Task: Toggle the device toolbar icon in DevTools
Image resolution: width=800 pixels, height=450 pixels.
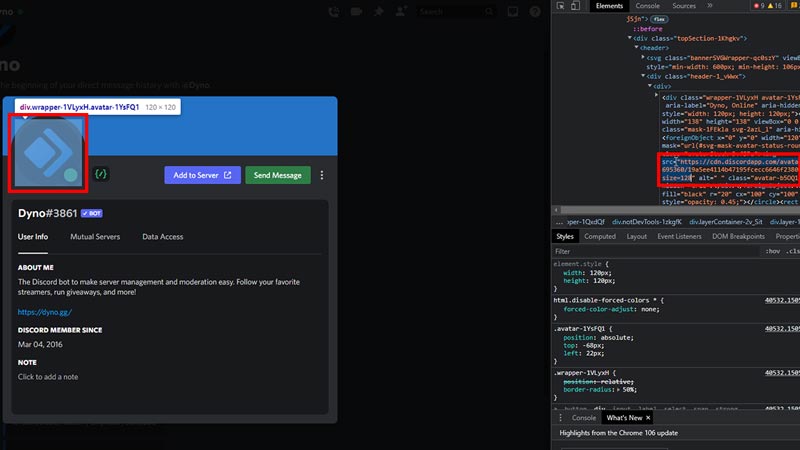Action: click(x=575, y=6)
